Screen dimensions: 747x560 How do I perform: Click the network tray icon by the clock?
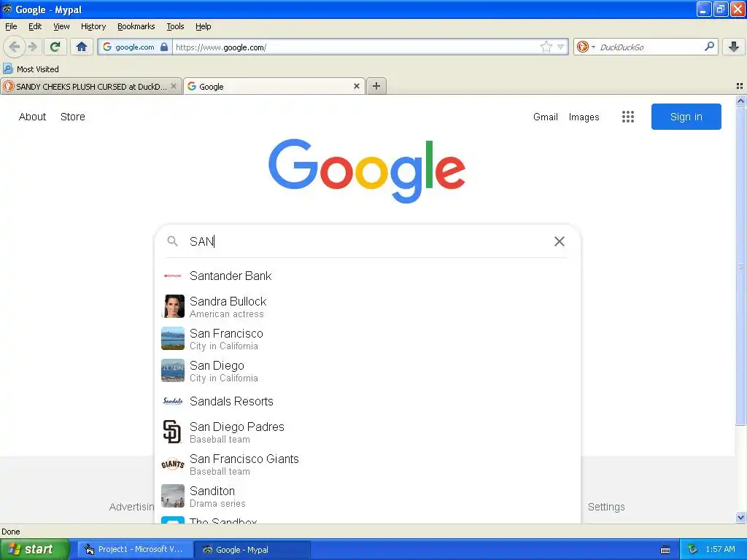tap(693, 549)
